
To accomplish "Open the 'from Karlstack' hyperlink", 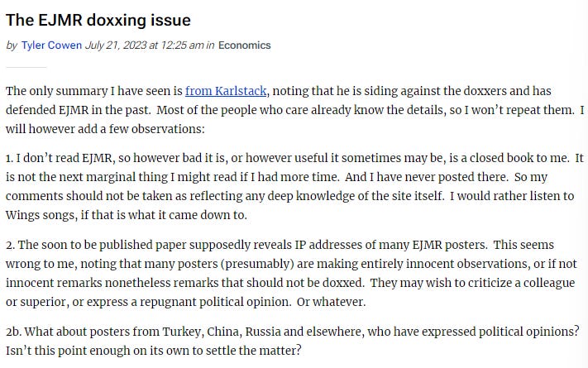I will pos(226,91).
